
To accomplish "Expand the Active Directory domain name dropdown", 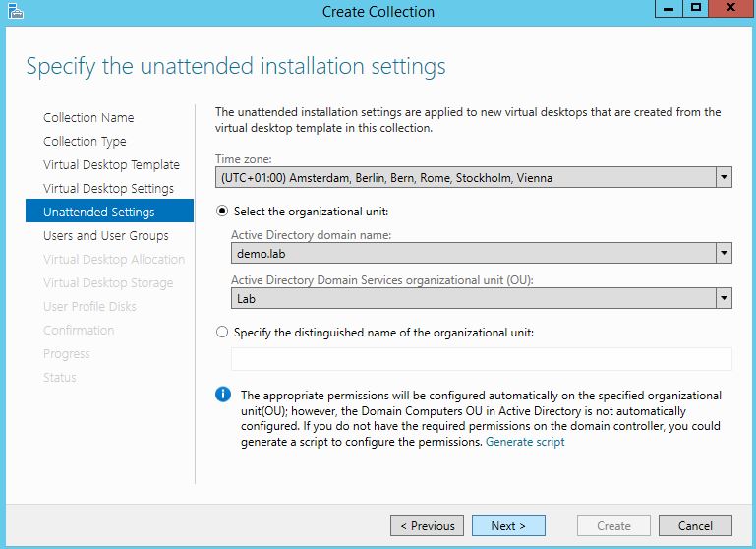I will pyautogui.click(x=724, y=253).
